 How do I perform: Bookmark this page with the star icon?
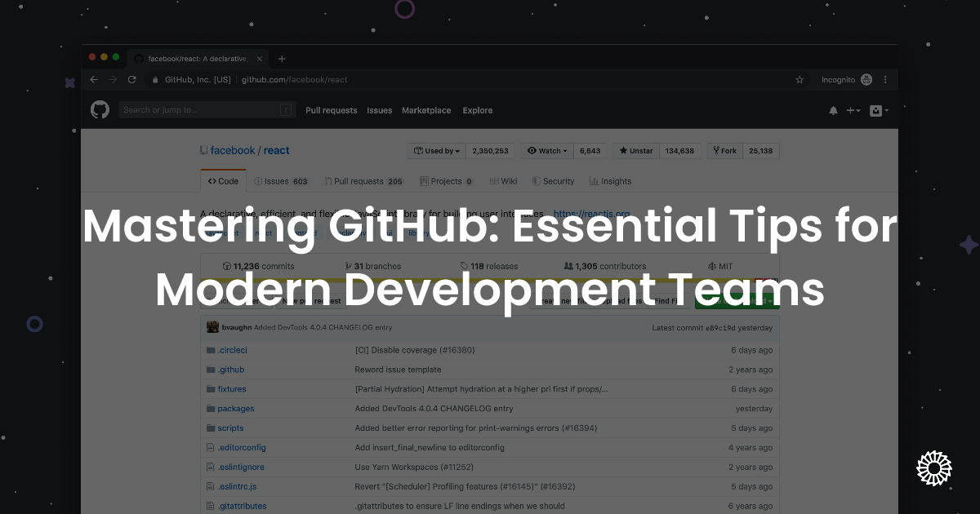pos(798,79)
